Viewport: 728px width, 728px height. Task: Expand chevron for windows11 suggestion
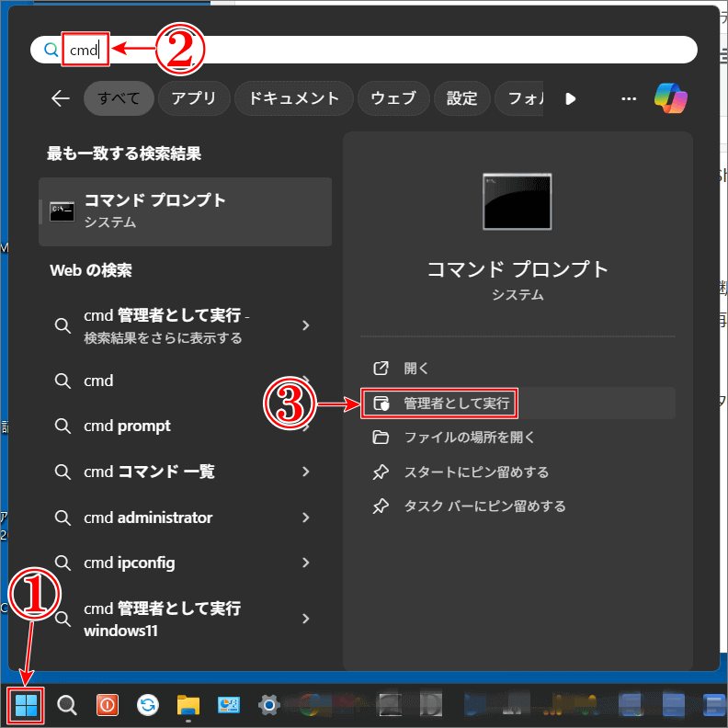point(305,619)
